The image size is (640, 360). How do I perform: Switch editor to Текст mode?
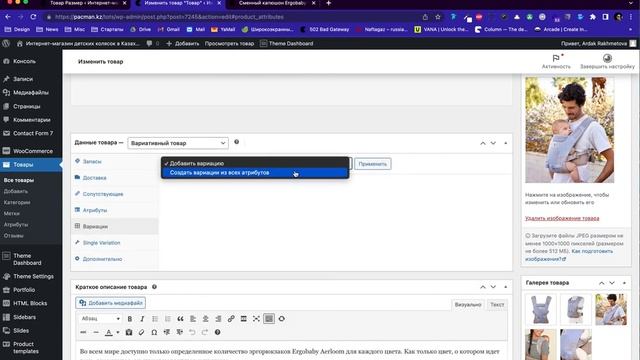[x=497, y=304]
